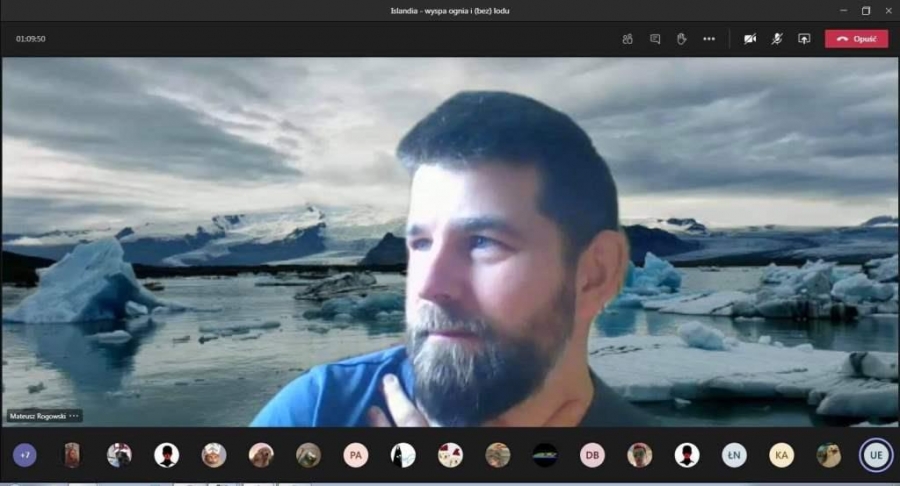Maximize the Teams meeting window
Image resolution: width=900 pixels, height=486 pixels.
coord(866,11)
